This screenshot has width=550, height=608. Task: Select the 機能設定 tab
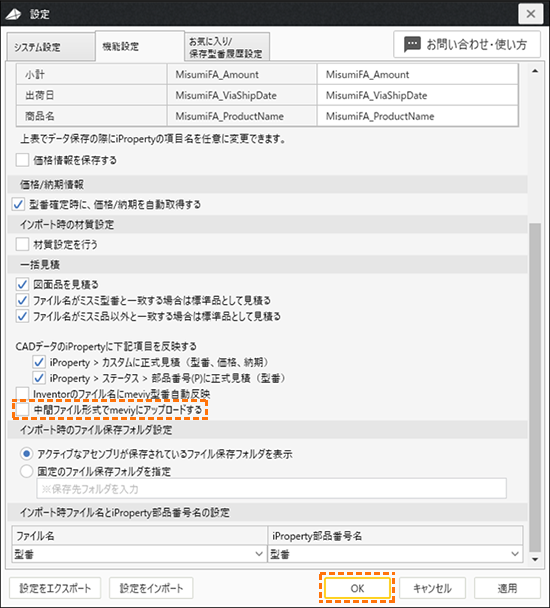coord(140,46)
